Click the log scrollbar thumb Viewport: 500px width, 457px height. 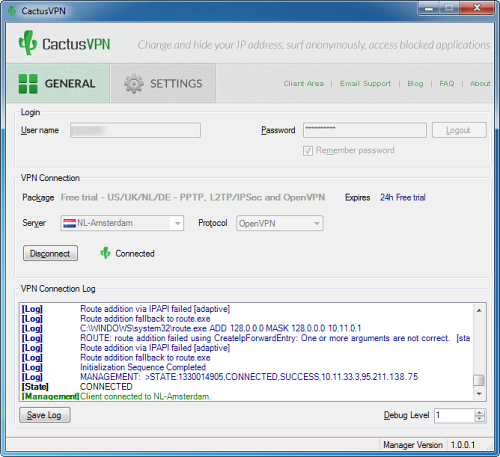pos(479,380)
